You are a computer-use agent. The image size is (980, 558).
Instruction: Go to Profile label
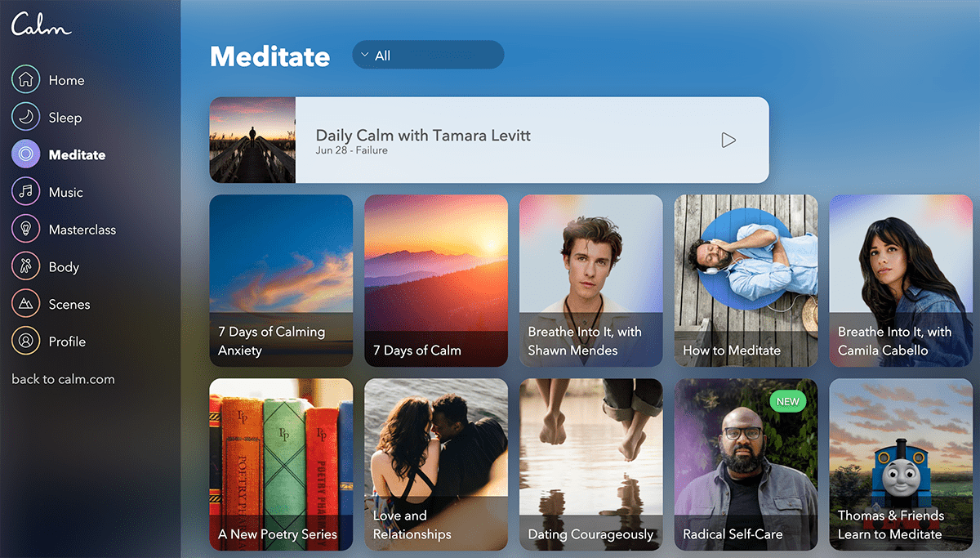67,341
